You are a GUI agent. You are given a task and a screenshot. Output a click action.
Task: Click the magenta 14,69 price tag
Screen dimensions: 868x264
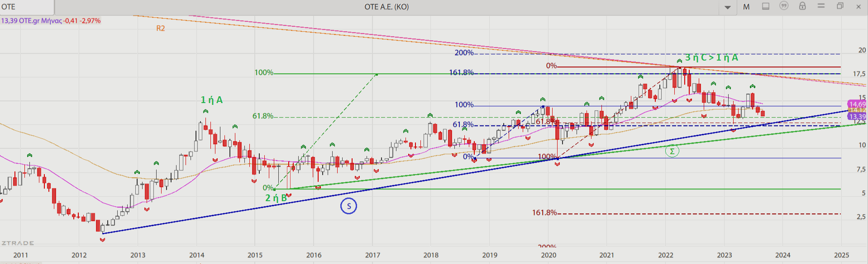click(x=857, y=104)
